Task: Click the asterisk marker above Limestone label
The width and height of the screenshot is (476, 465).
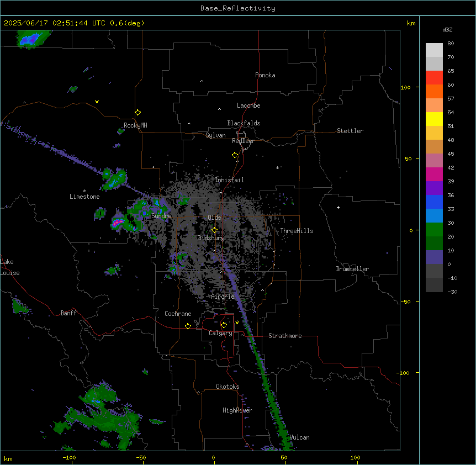Action: point(84,191)
